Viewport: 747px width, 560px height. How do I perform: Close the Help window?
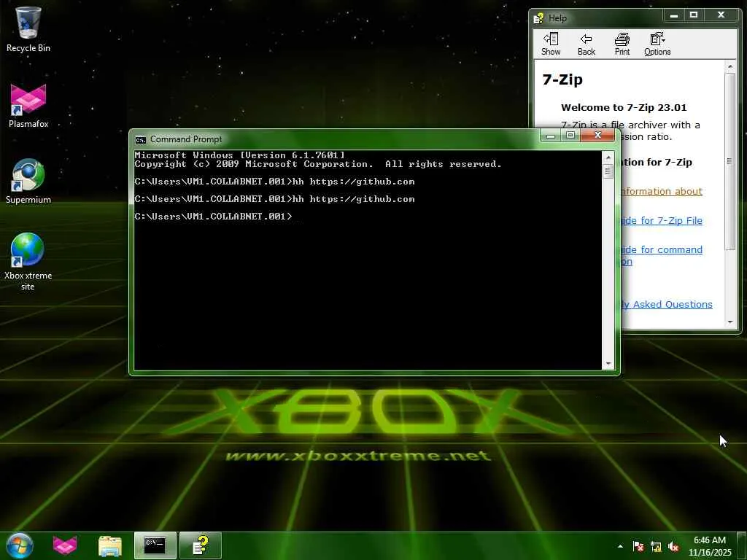pyautogui.click(x=721, y=15)
